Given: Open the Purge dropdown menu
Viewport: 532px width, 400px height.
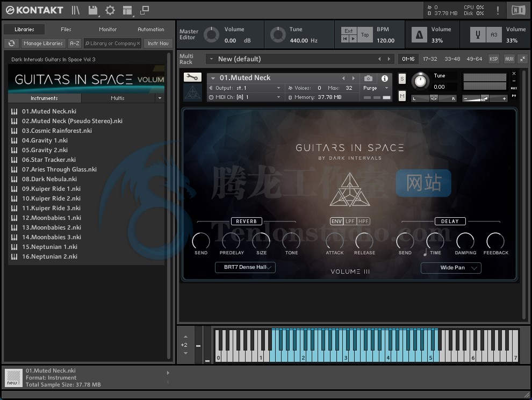Looking at the screenshot, I should coord(376,88).
